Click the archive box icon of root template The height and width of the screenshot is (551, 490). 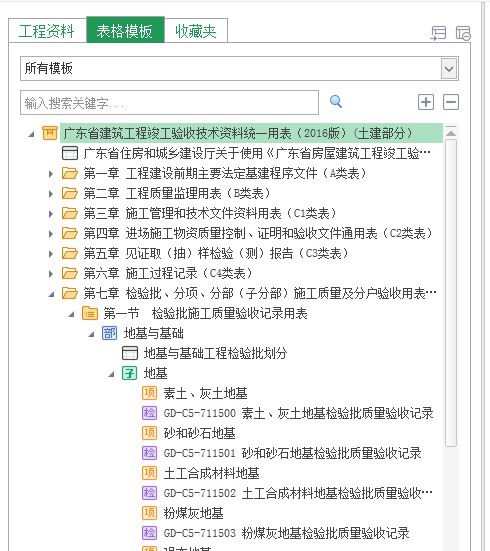[50, 133]
